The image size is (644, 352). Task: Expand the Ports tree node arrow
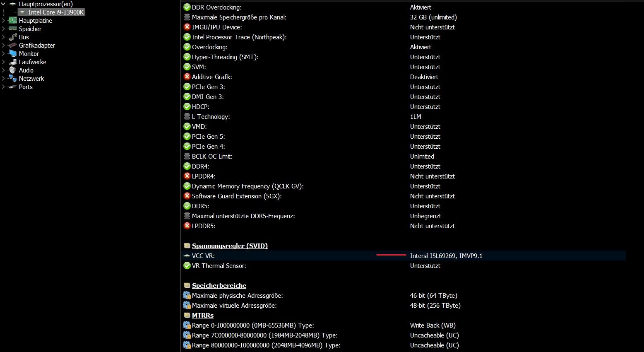point(4,87)
